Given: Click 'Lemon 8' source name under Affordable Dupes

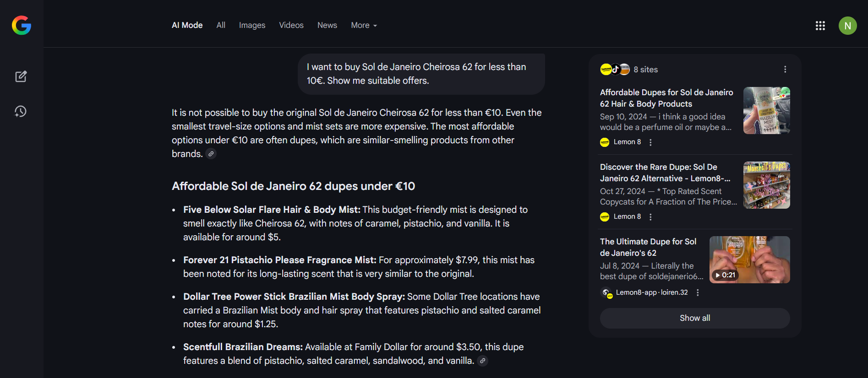Looking at the screenshot, I should pyautogui.click(x=627, y=142).
